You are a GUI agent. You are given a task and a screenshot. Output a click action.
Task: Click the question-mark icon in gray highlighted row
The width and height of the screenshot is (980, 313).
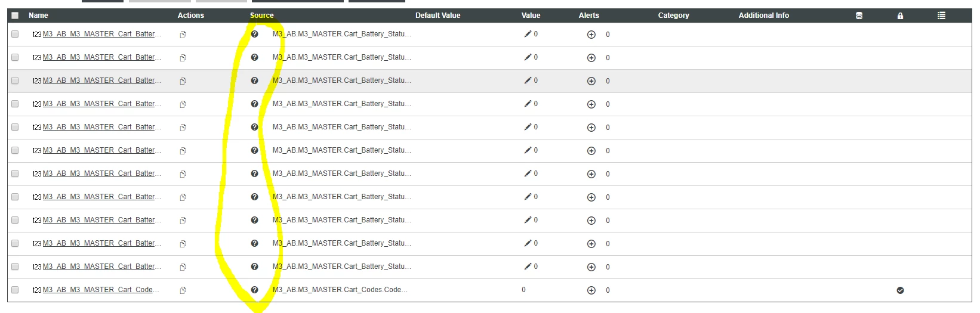click(254, 80)
